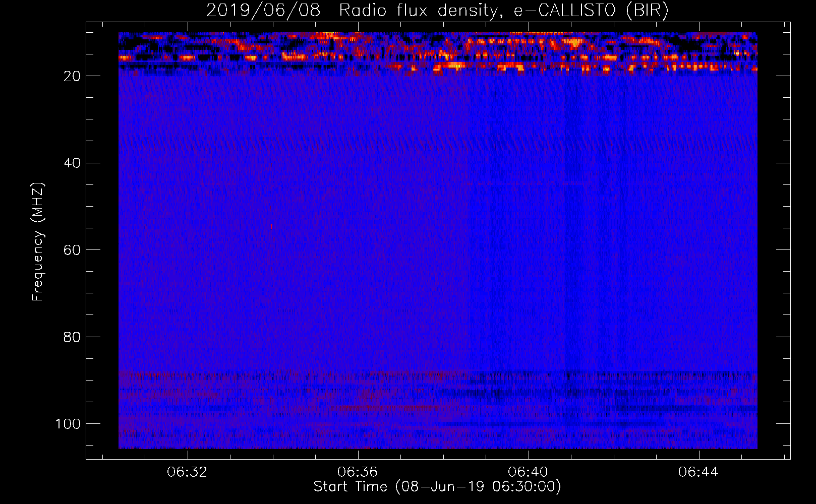Screen dimensions: 816x504
Task: Click the '06:32' time tick label
Action: tap(188, 472)
